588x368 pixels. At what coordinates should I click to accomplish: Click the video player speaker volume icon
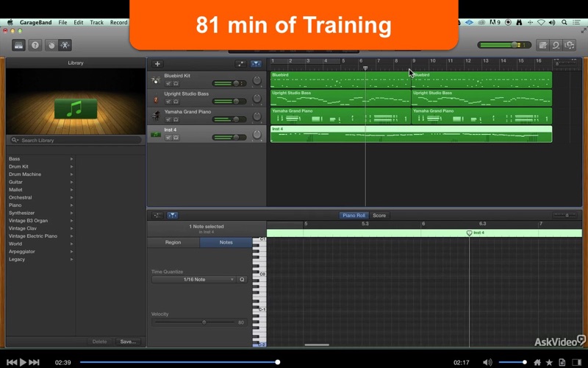[x=487, y=362]
